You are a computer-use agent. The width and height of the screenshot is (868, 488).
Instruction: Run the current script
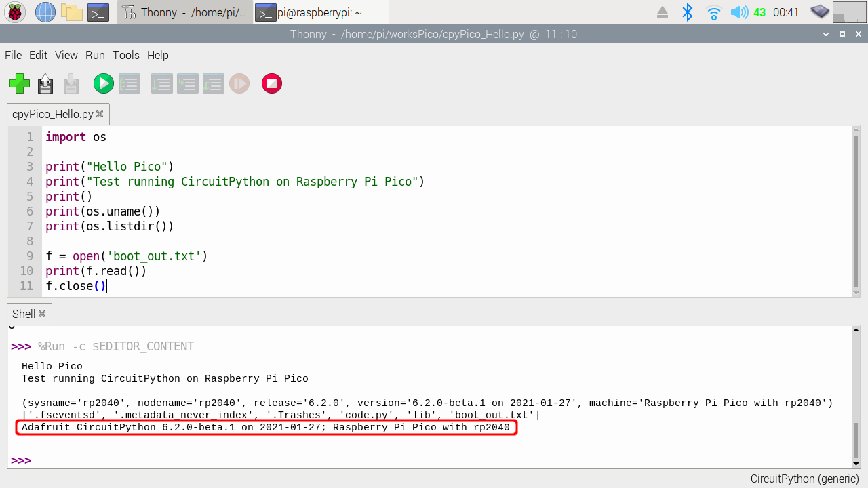click(x=103, y=83)
